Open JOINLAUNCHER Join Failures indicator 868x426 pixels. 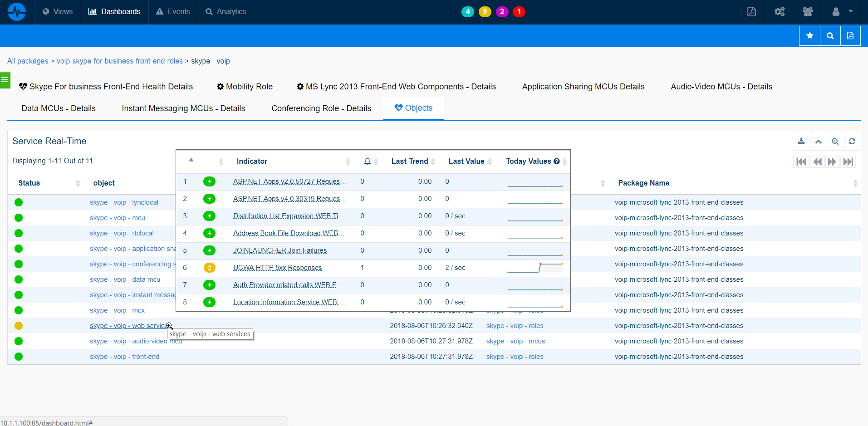[280, 250]
